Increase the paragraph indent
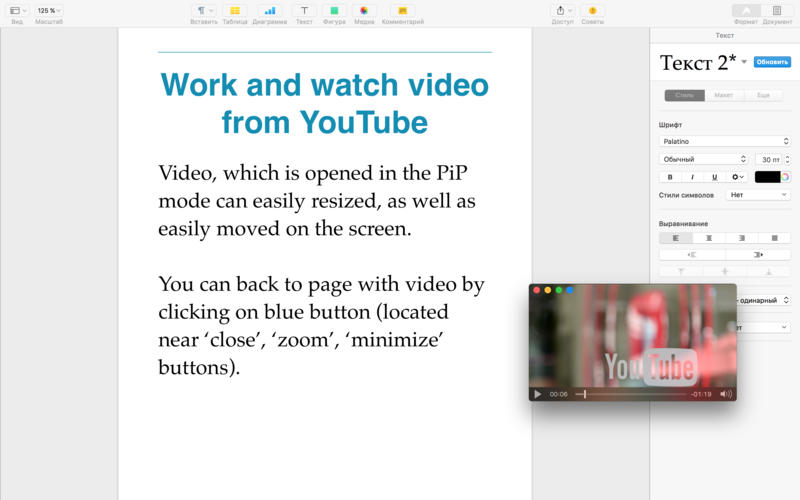The width and height of the screenshot is (800, 500). click(x=758, y=255)
